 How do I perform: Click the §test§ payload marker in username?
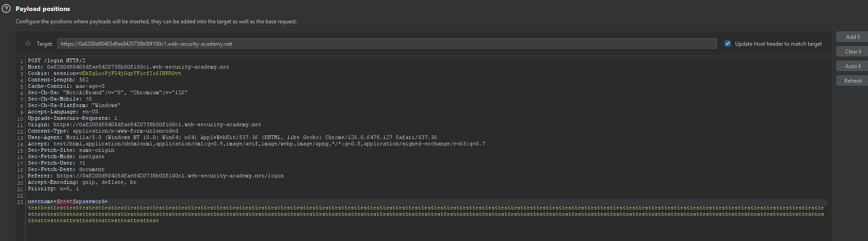[66, 202]
